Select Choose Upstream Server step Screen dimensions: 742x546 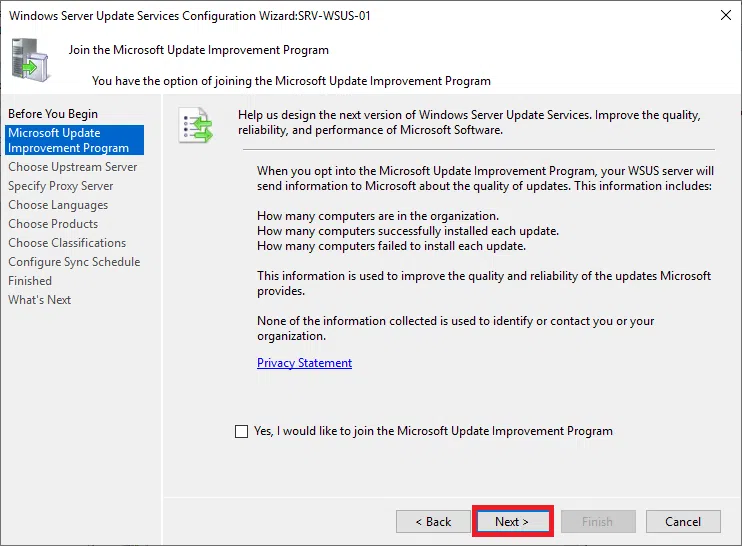click(72, 167)
